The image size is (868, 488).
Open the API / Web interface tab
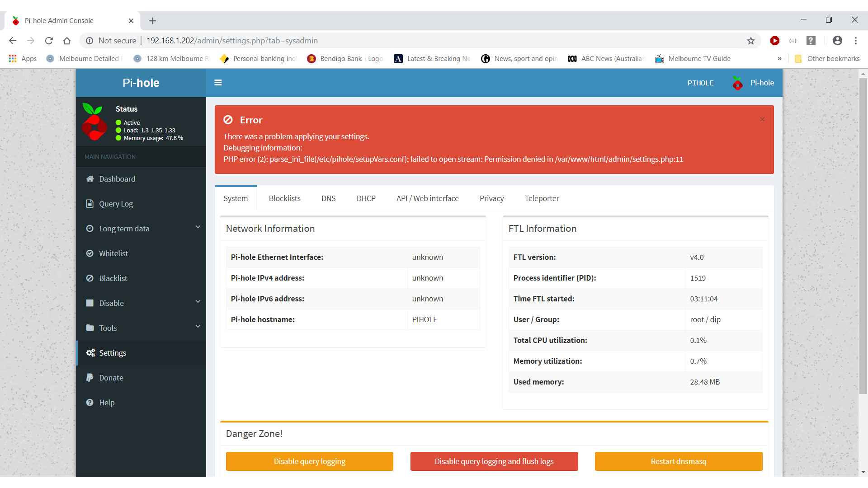[x=427, y=198]
